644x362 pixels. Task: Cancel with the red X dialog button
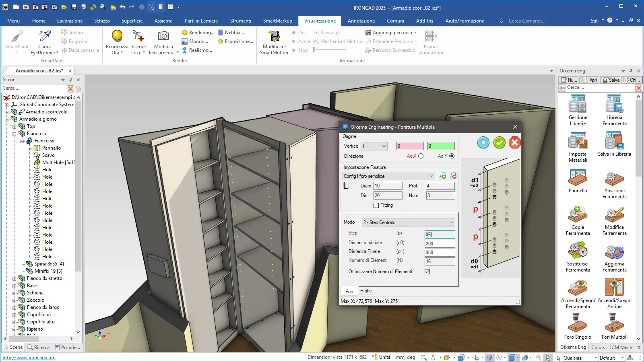coord(514,142)
